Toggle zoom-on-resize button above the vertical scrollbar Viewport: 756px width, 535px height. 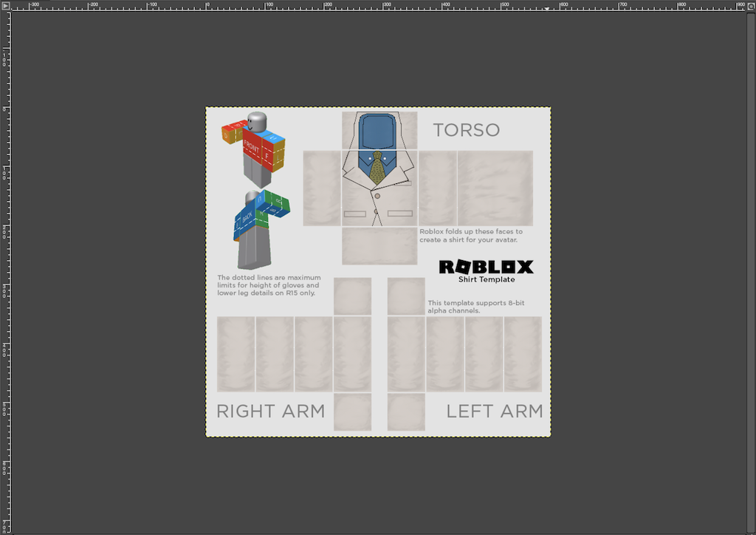tap(751, 5)
